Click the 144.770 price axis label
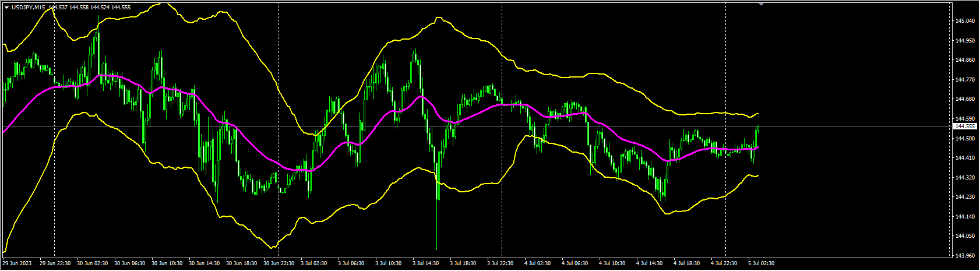 tap(965, 80)
